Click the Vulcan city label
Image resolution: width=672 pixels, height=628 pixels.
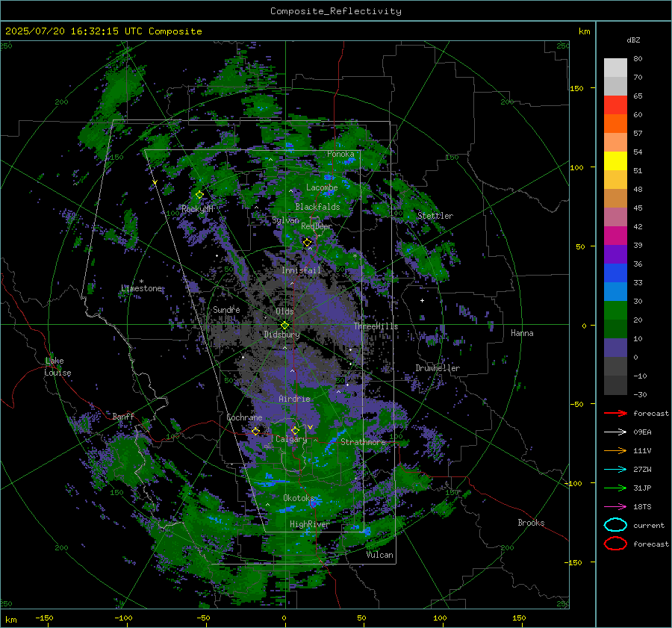click(379, 555)
